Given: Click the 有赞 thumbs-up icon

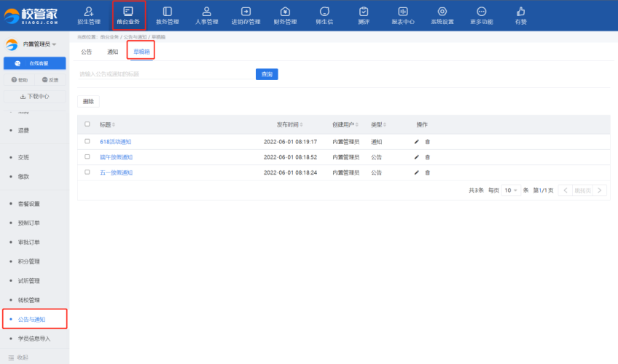Looking at the screenshot, I should click(520, 12).
